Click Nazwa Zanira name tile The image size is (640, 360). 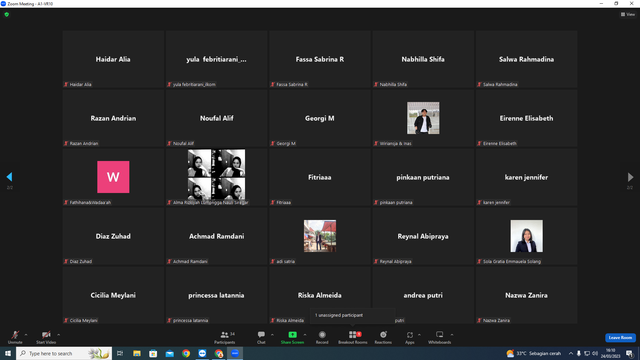pos(527,295)
